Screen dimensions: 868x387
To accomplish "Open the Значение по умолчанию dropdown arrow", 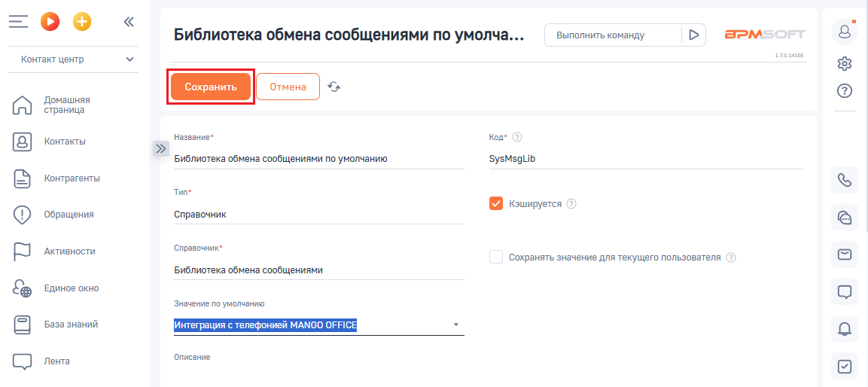I will click(456, 325).
